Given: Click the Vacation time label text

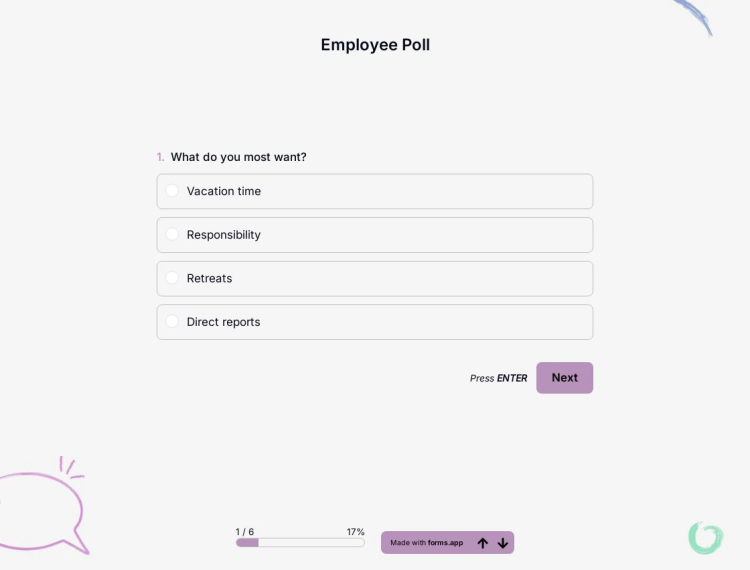Looking at the screenshot, I should tap(224, 191).
